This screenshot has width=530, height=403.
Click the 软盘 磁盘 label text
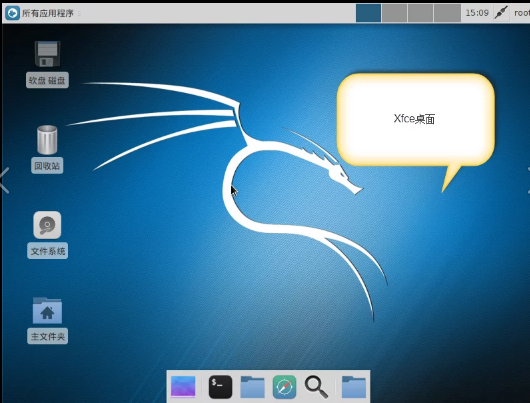(x=47, y=80)
